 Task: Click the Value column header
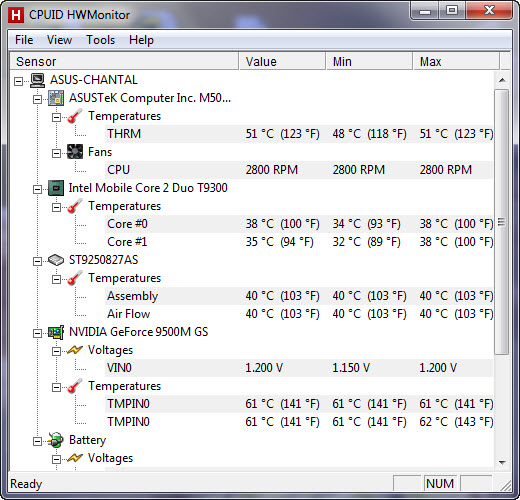(x=282, y=61)
